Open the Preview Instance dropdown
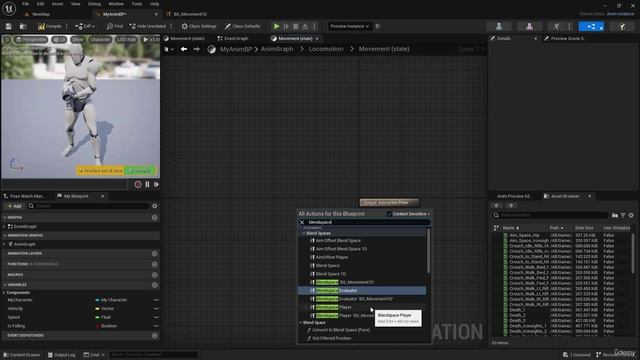Viewport: 640px width, 360px height. (x=349, y=26)
